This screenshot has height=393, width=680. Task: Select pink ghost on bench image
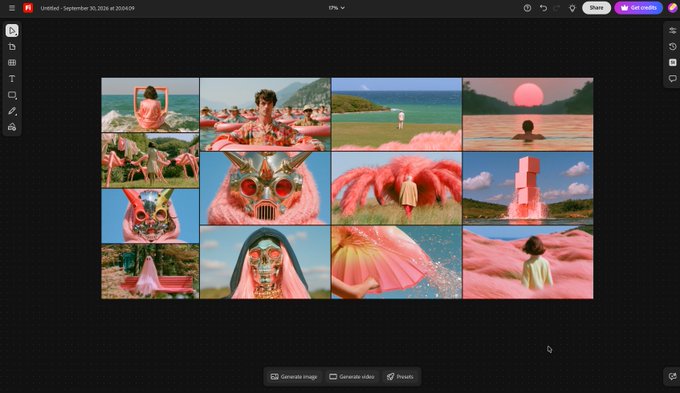point(150,271)
